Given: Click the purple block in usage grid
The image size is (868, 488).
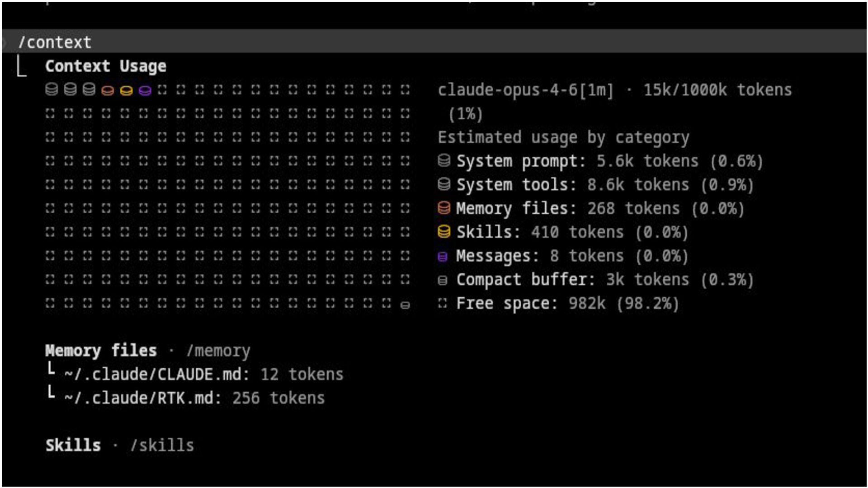Looking at the screenshot, I should (145, 90).
